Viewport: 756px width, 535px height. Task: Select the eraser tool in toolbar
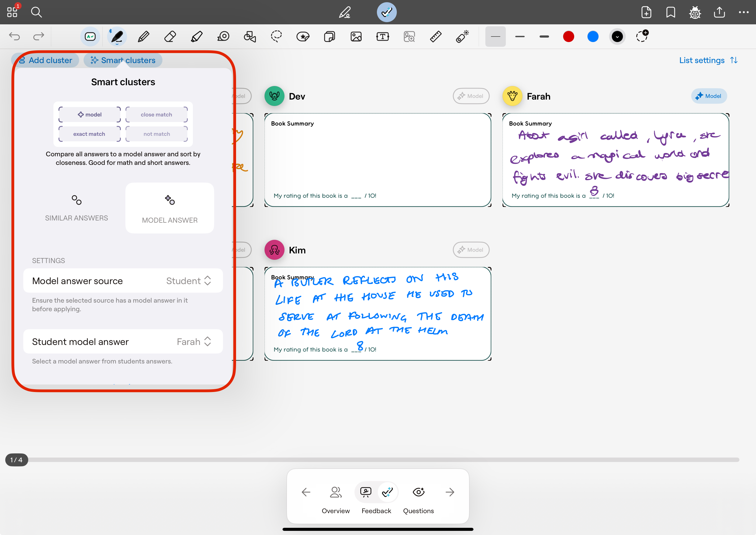pyautogui.click(x=170, y=37)
